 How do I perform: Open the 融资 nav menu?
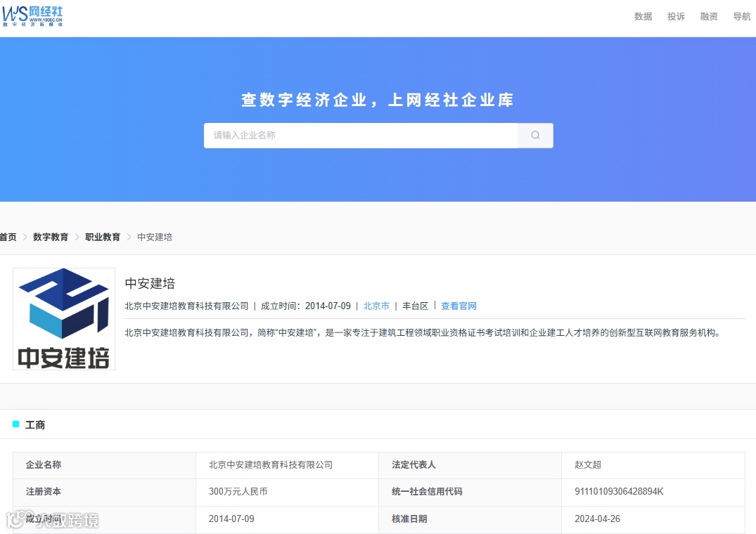coord(709,16)
